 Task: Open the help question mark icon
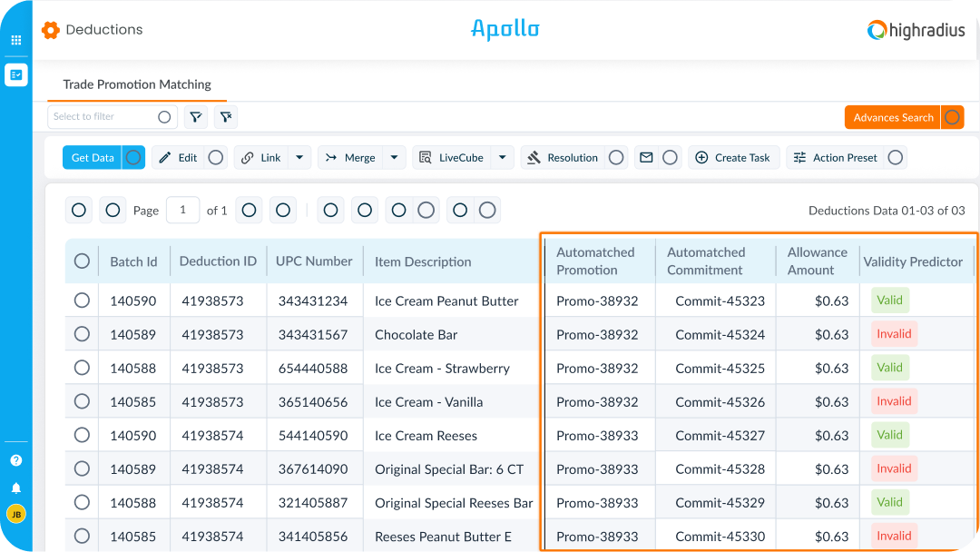pyautogui.click(x=15, y=460)
